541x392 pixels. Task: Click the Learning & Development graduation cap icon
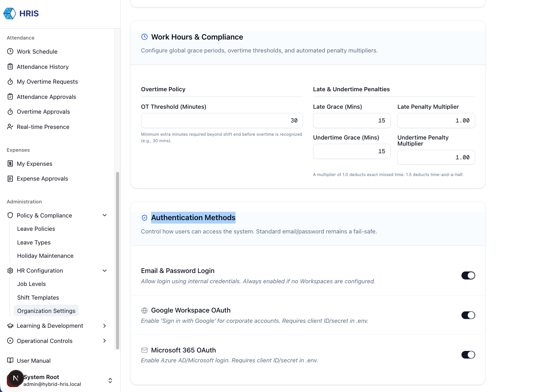(x=10, y=326)
